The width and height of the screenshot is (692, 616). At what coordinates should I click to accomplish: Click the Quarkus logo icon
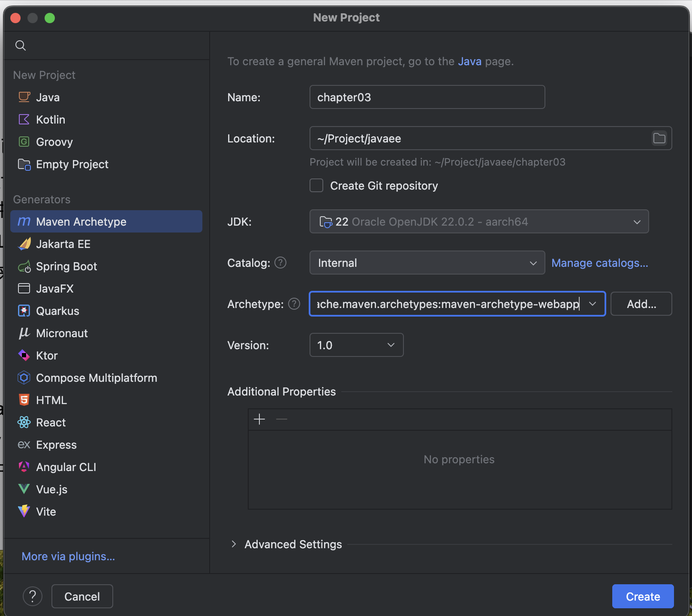point(24,311)
